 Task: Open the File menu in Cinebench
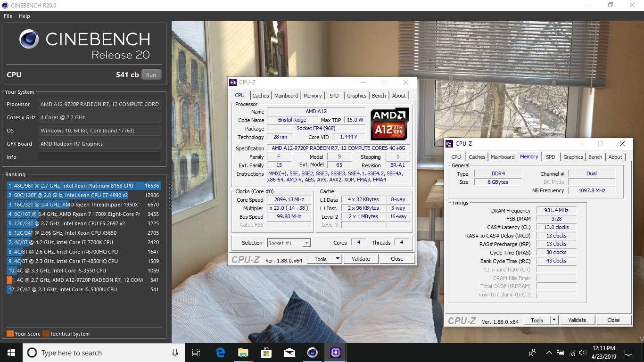[8, 16]
